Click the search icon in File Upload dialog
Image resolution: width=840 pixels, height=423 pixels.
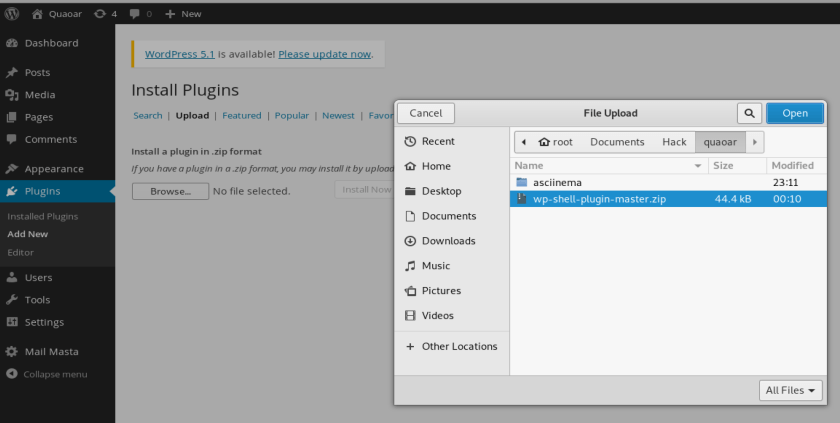click(x=749, y=113)
